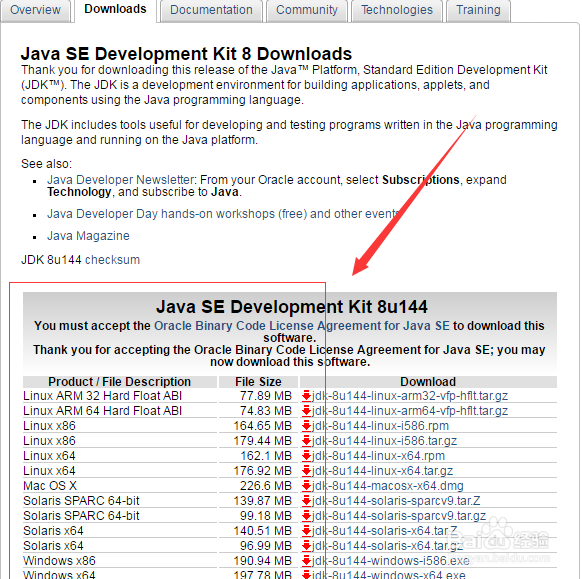
Task: Download jdk-8u144-solaris-x64.tar.Z file link
Action: coord(385,531)
